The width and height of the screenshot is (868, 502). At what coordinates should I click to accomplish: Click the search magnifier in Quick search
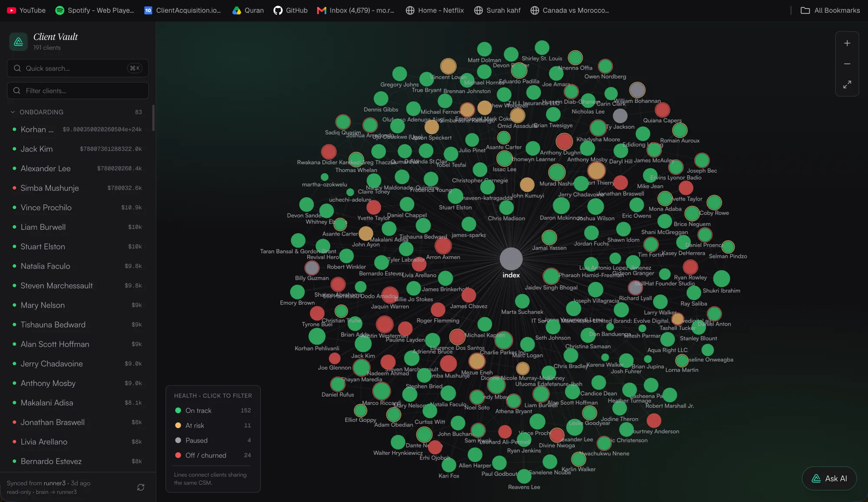[17, 68]
